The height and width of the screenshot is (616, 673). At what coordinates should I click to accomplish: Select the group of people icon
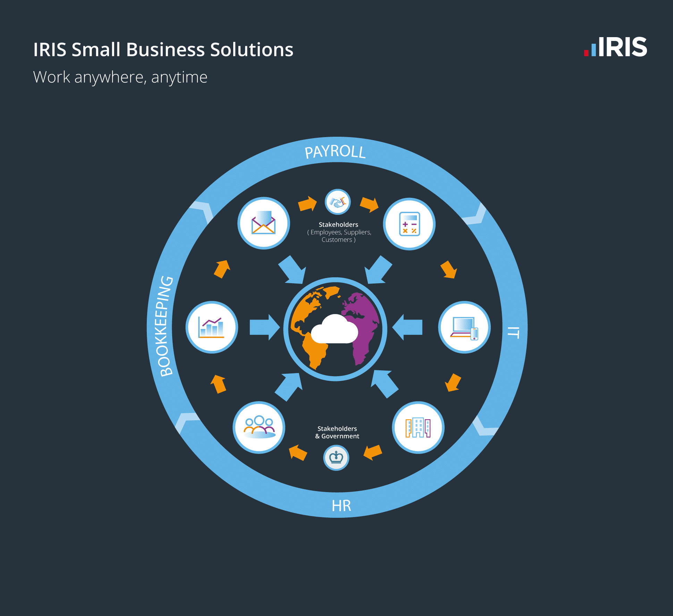tap(258, 429)
